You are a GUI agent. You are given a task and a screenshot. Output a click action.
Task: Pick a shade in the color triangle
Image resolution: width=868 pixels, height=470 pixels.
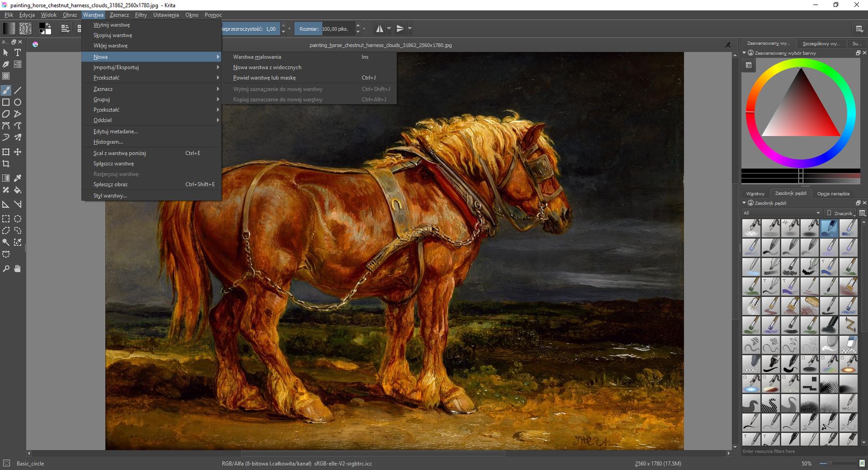point(801,113)
